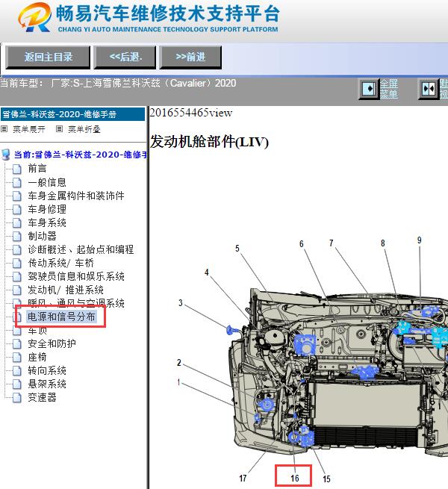Click the page icon beside 座椅
The width and height of the screenshot is (448, 489).
[17, 357]
